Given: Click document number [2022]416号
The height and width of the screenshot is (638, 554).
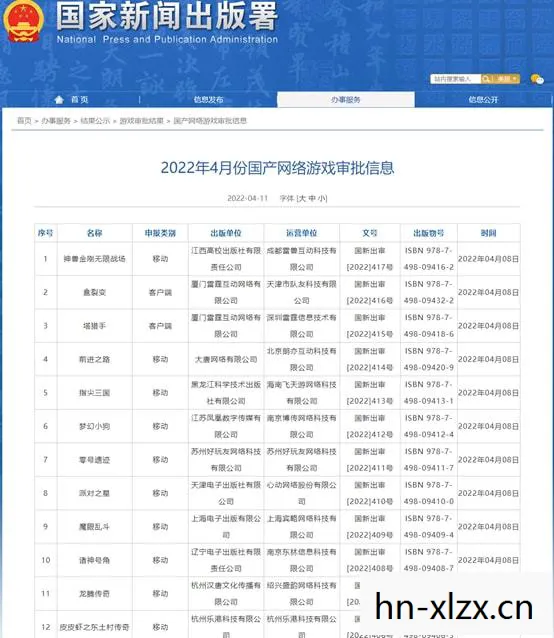Looking at the screenshot, I should (x=370, y=301).
